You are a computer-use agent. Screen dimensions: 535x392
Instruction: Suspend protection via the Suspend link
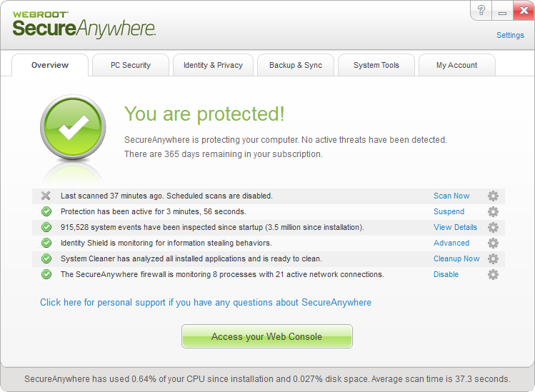449,211
